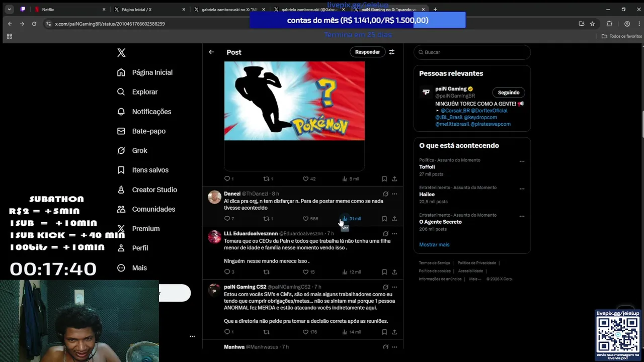
Task: Open more options on Manhwa's reply
Action: 394,347
